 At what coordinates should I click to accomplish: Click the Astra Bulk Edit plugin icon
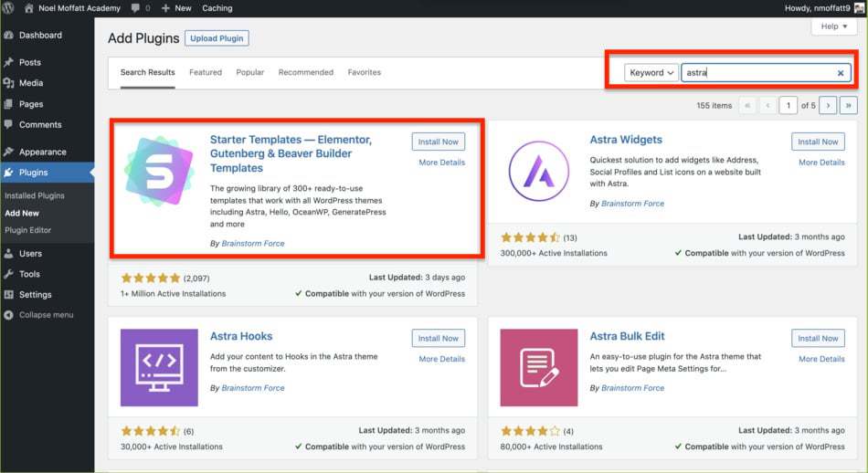point(539,368)
